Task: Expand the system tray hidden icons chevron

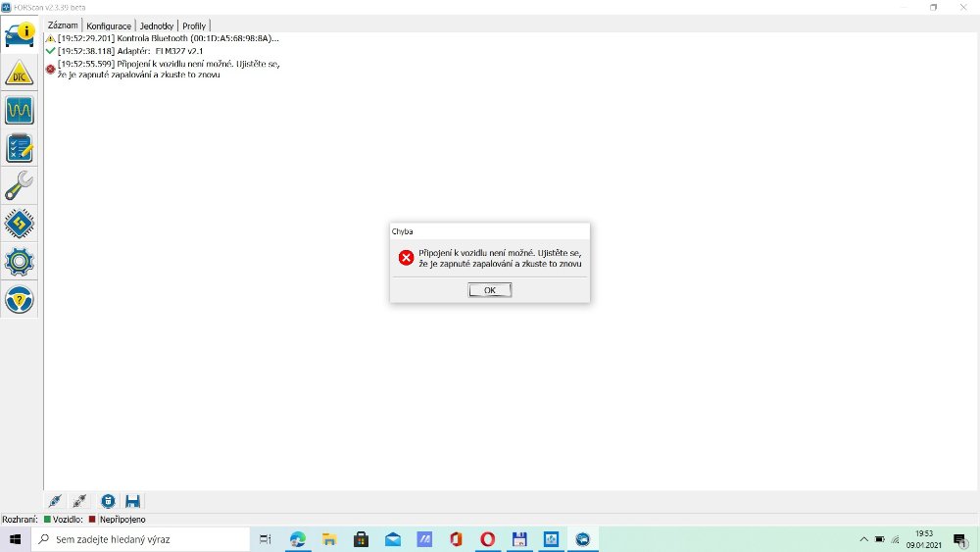Action: click(863, 539)
